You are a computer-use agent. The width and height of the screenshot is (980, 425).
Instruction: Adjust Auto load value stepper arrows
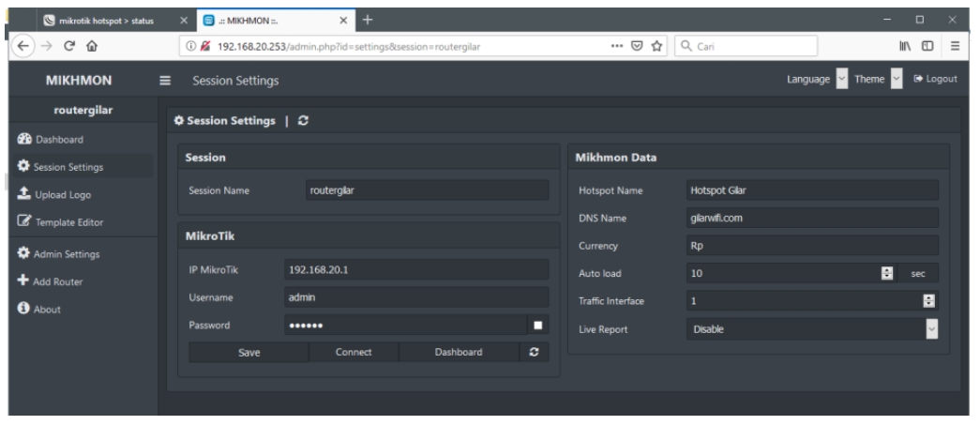coord(887,273)
